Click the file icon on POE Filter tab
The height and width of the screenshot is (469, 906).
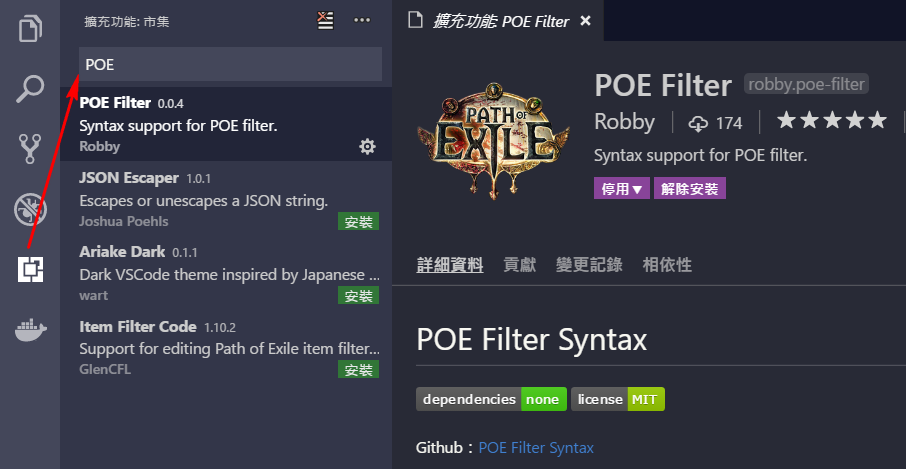tap(415, 21)
